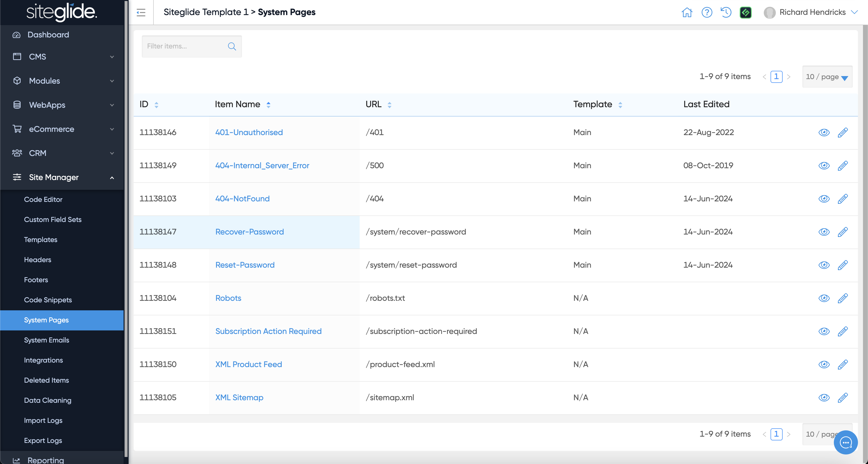
Task: Preview the 401-Unauthorised page with eye icon
Action: (x=824, y=132)
